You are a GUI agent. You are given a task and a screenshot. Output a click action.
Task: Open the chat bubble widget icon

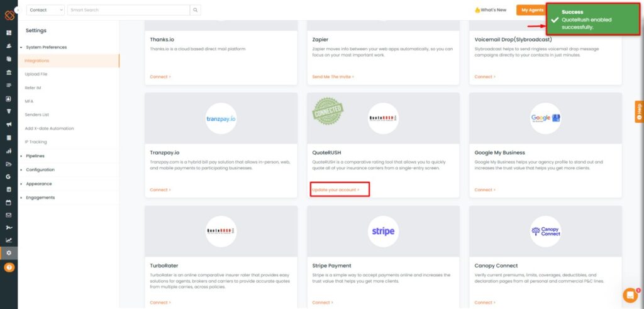point(630,295)
